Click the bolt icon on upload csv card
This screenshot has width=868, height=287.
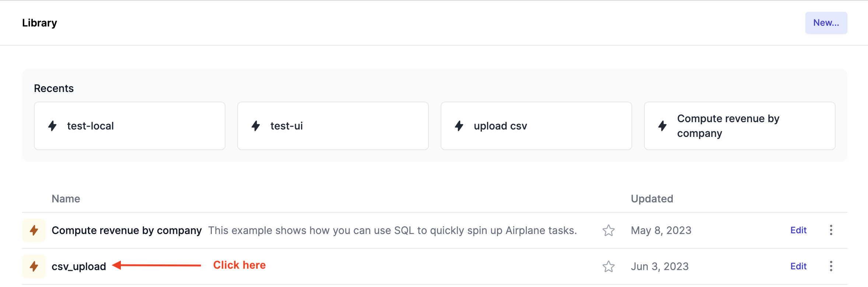point(459,126)
